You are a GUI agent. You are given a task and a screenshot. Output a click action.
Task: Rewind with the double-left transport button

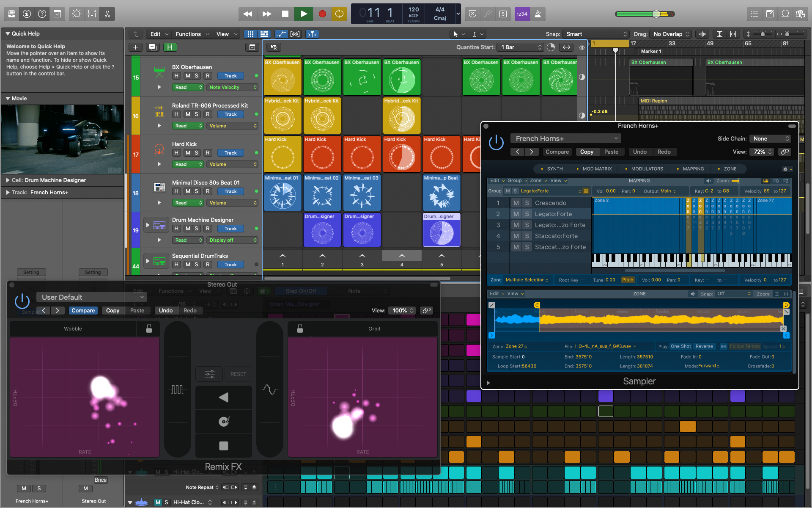(248, 14)
